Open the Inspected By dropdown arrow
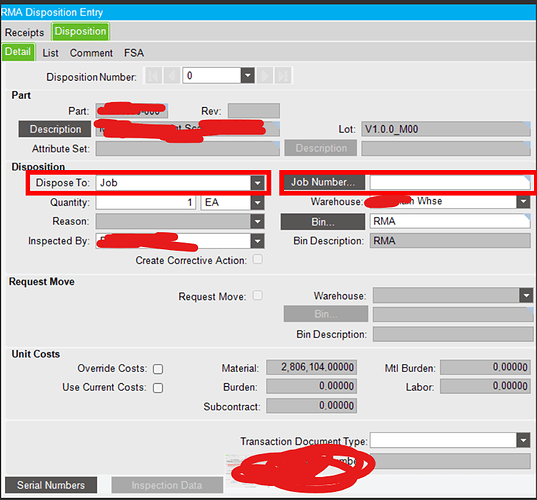Screen dimensions: 537x500 (x=257, y=241)
